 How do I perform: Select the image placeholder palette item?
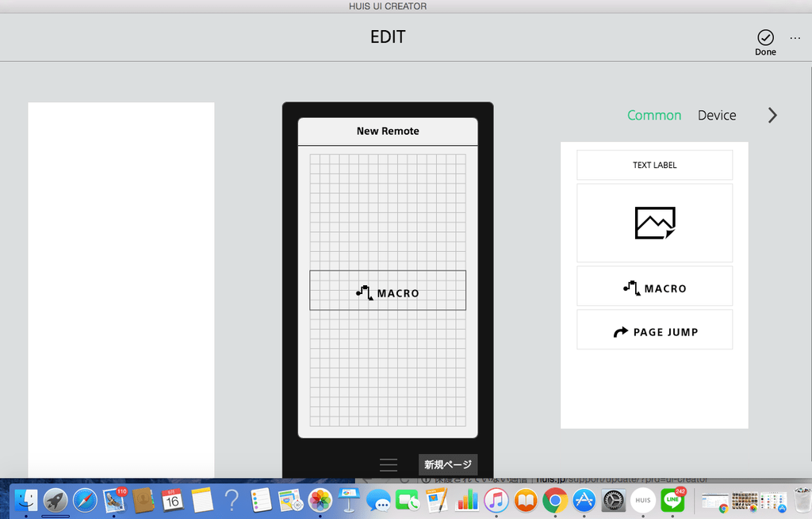coord(654,223)
